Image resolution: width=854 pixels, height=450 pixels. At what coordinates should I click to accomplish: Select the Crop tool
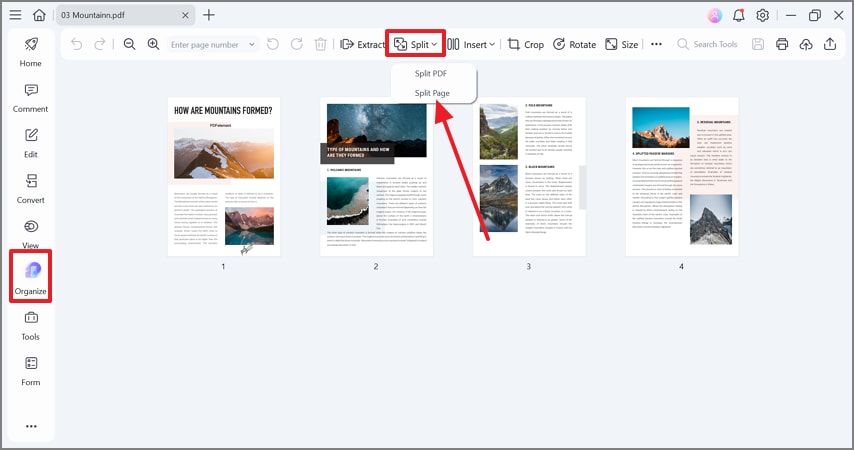[526, 45]
